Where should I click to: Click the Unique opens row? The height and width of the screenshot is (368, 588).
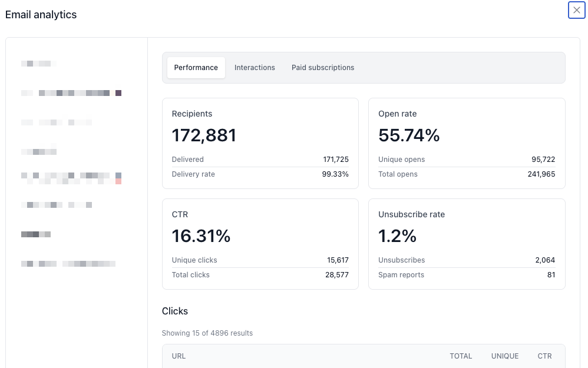click(x=466, y=160)
